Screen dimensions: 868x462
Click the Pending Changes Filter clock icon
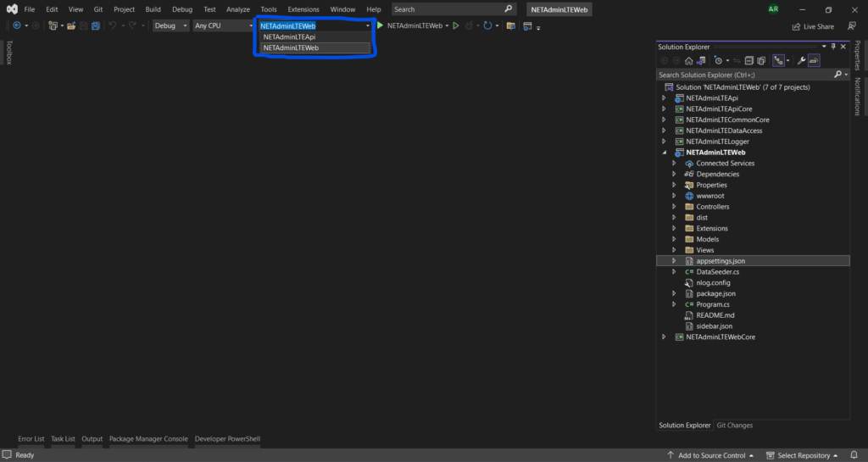tap(719, 61)
